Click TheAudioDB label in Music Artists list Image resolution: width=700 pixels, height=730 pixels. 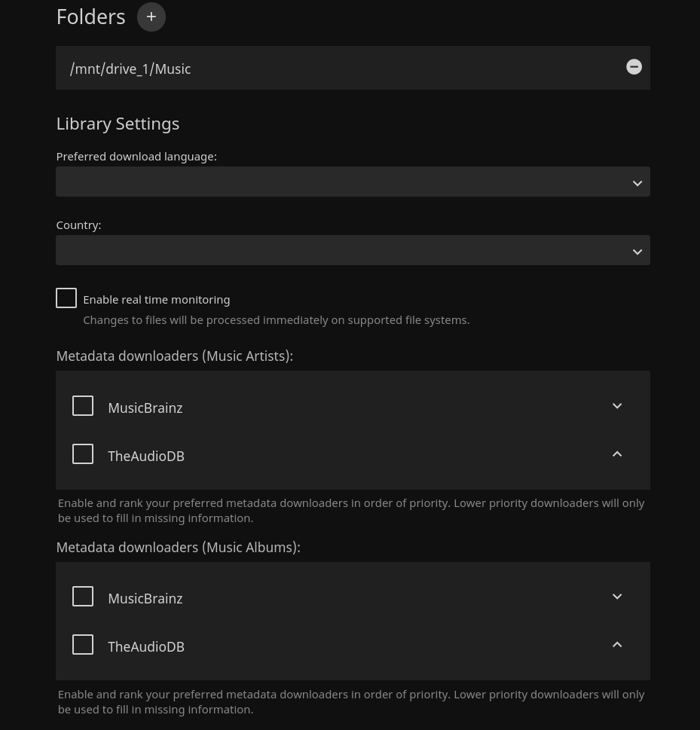145,456
